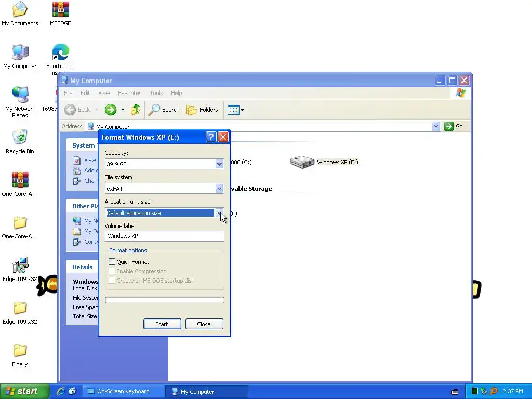Click the green tray icon
The height and width of the screenshot is (399, 532).
click(475, 392)
